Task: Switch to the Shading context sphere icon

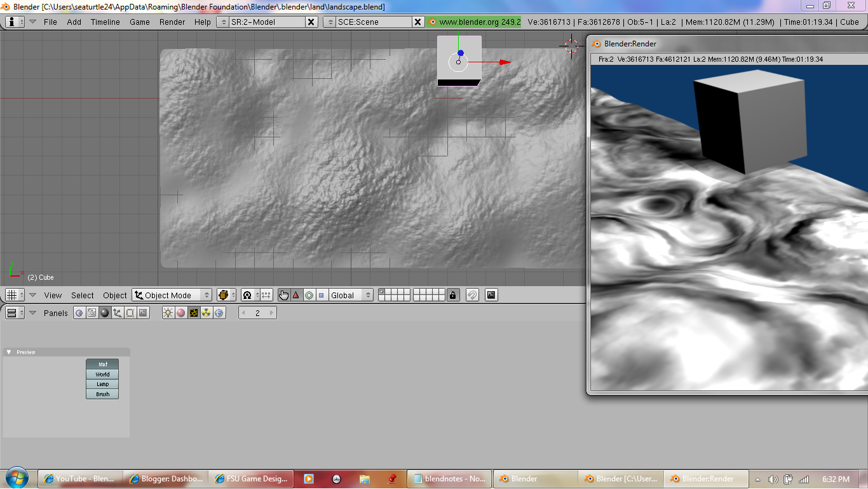Action: pos(105,313)
